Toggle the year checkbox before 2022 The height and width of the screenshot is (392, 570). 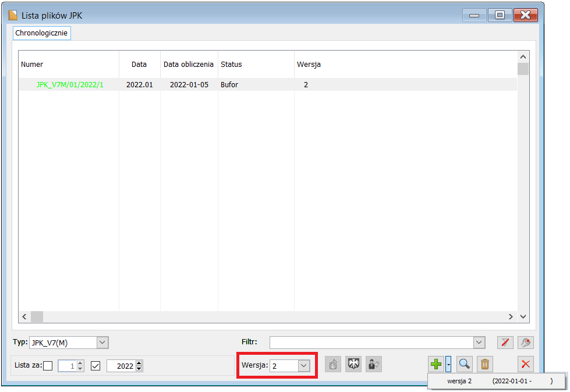(x=95, y=366)
